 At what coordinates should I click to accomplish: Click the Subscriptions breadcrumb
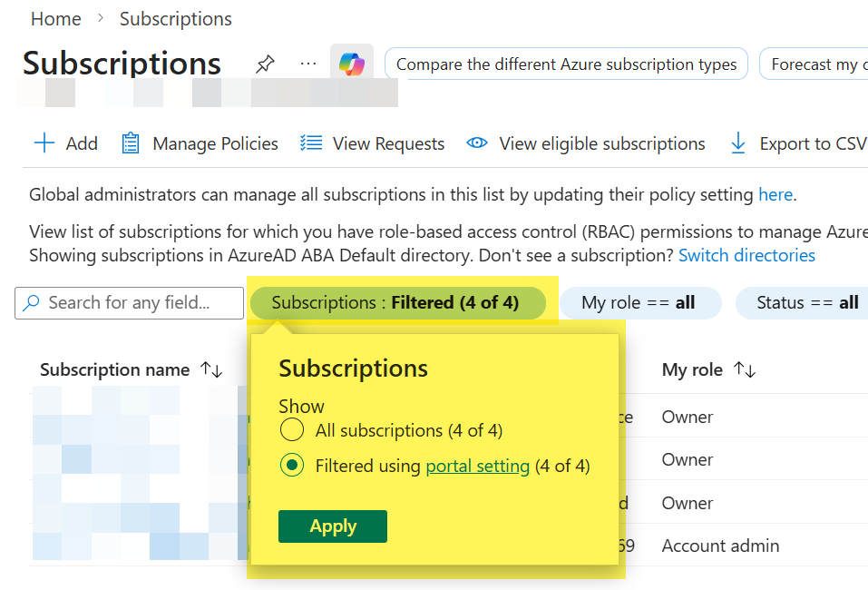coord(175,19)
